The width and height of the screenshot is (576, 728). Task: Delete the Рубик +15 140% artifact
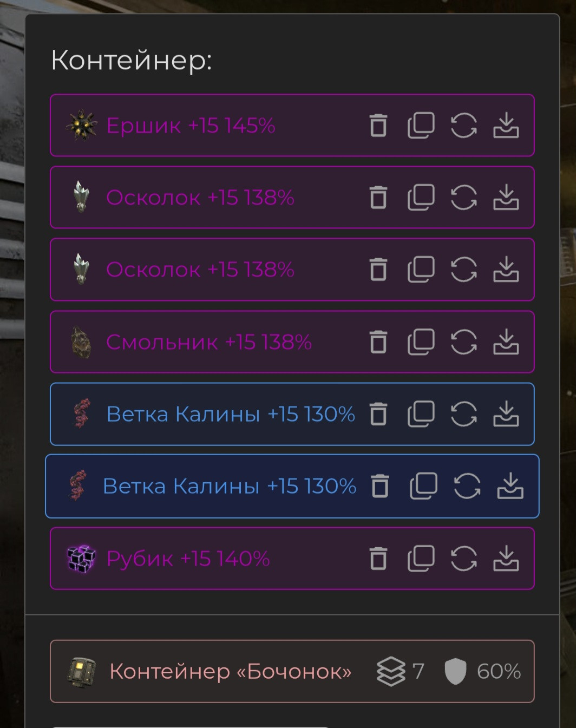(378, 559)
